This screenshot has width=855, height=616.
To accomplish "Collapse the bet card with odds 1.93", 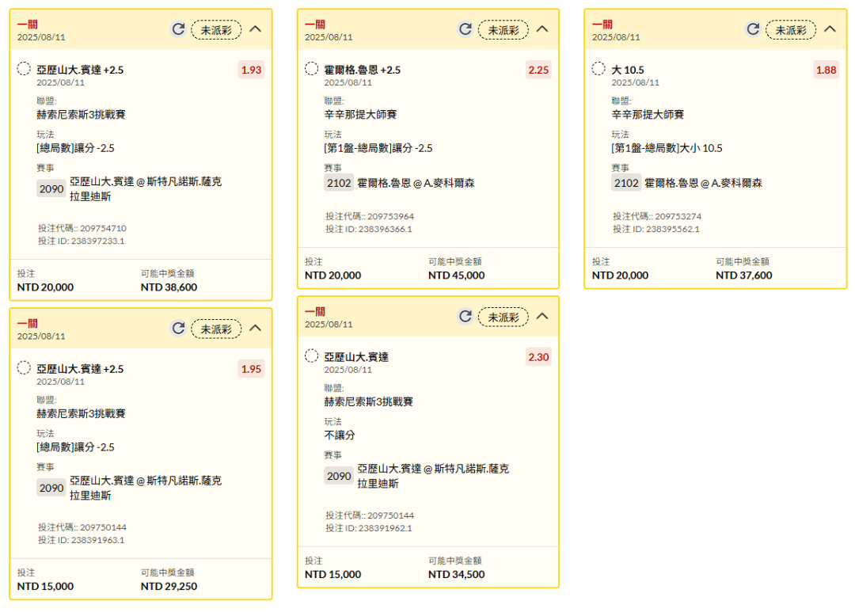I will (255, 29).
